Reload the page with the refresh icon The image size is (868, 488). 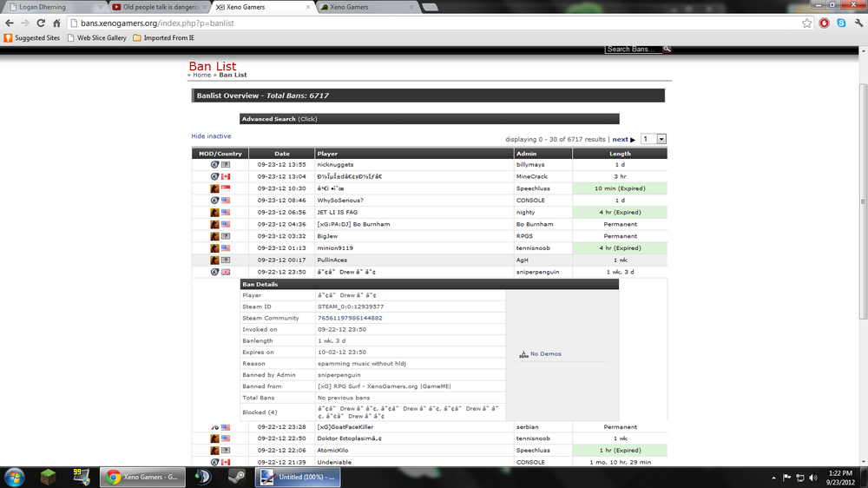point(41,23)
